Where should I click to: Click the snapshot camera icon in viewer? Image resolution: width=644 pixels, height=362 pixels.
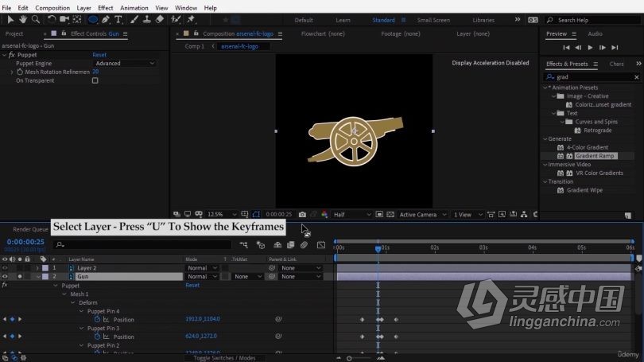coord(302,215)
